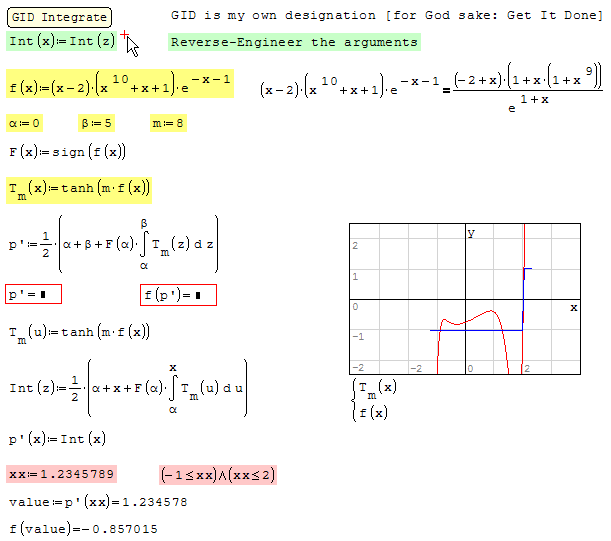Viewport: 611px width, 541px height.
Task: Click the red-bordered f(p')= result box
Action: (x=178, y=295)
